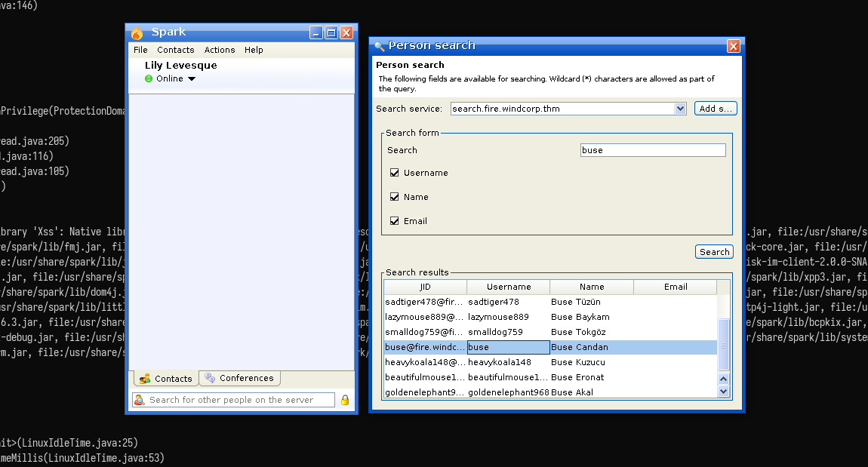868x467 pixels.
Task: Click the Person search magnifier title icon
Action: [x=379, y=46]
